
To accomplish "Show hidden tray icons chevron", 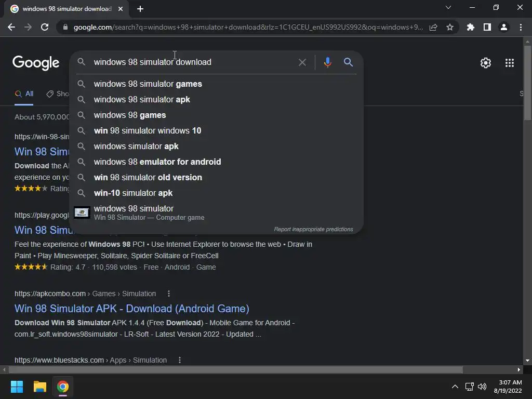I will click(455, 387).
